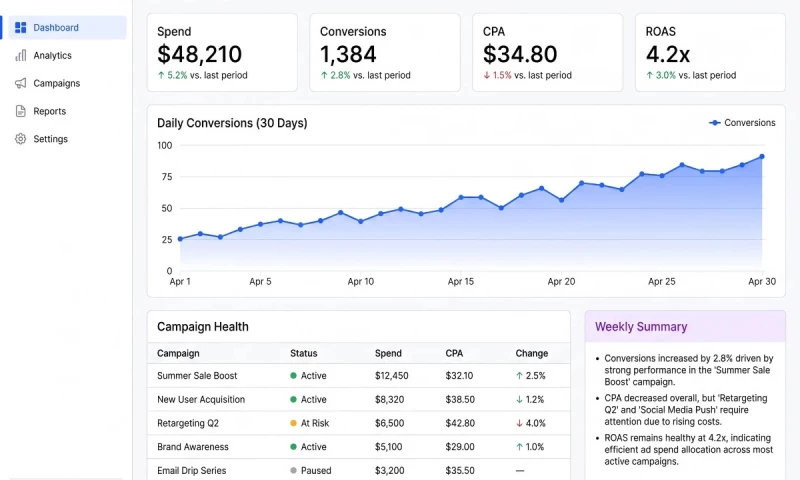Click the $6,500 spend cell

389,423
